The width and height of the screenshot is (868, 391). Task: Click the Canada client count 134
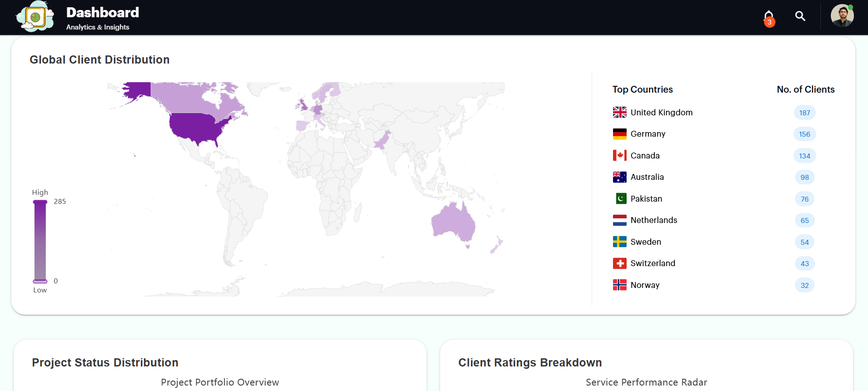click(804, 156)
